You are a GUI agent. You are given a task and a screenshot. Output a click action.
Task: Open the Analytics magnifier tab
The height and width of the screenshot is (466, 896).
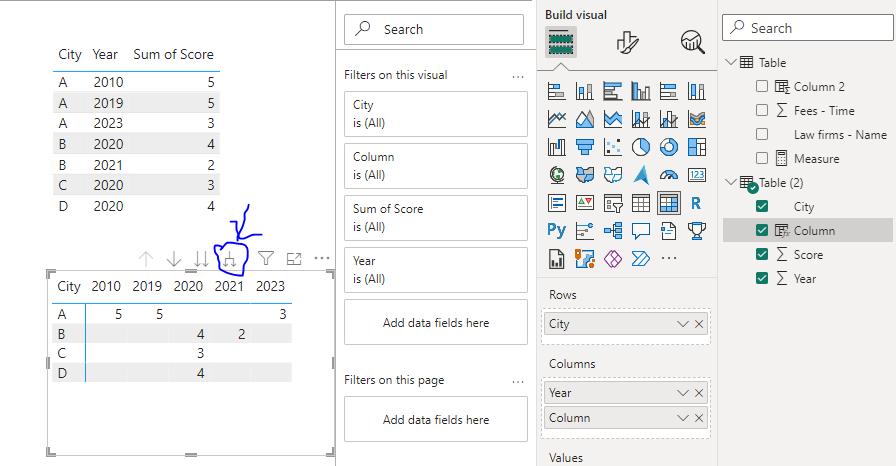point(692,42)
